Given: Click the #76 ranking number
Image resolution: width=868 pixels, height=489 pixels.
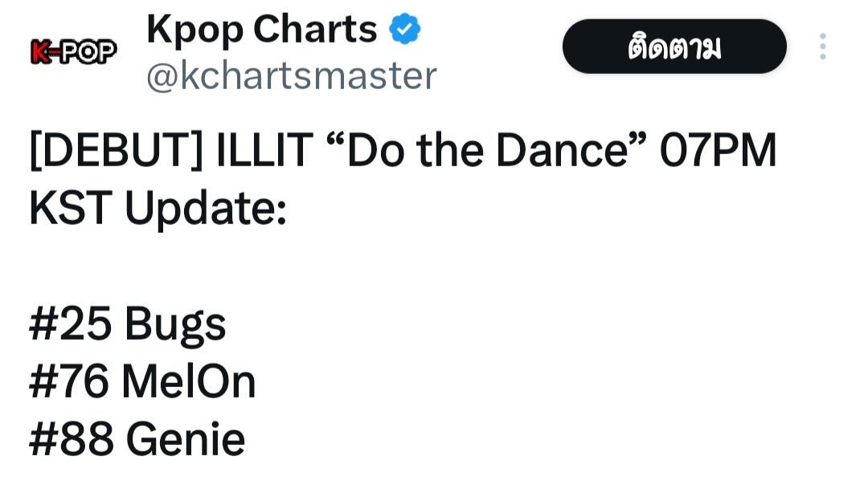Looking at the screenshot, I should click(68, 381).
